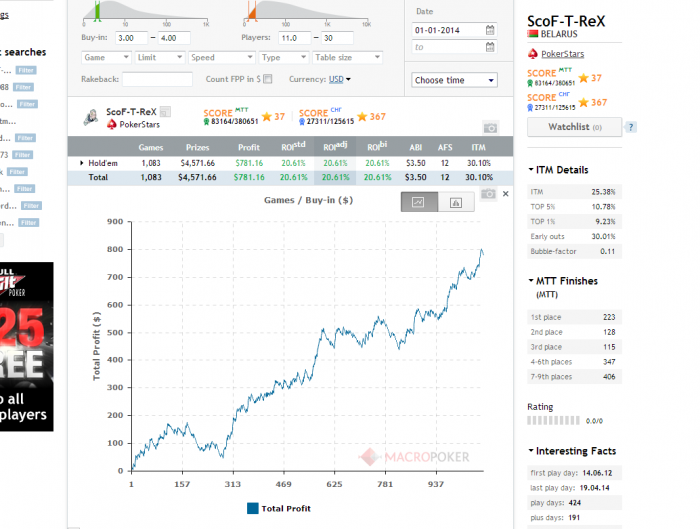Click the minimum buy-in field 3.00
700x529 pixels.
[x=131, y=38]
